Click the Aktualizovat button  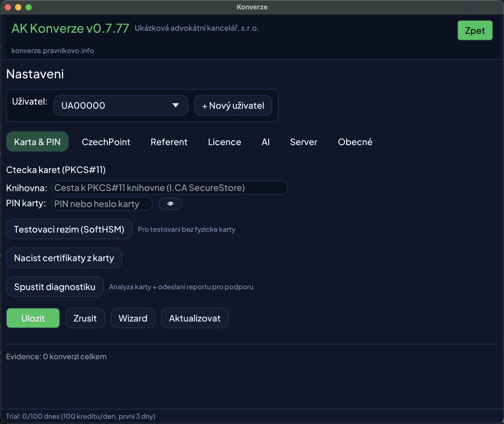[x=195, y=318]
